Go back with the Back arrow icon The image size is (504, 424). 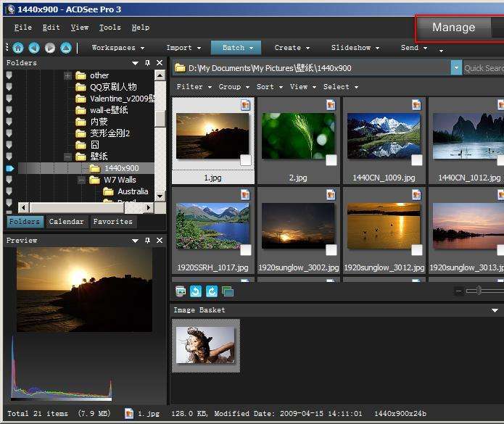(34, 48)
